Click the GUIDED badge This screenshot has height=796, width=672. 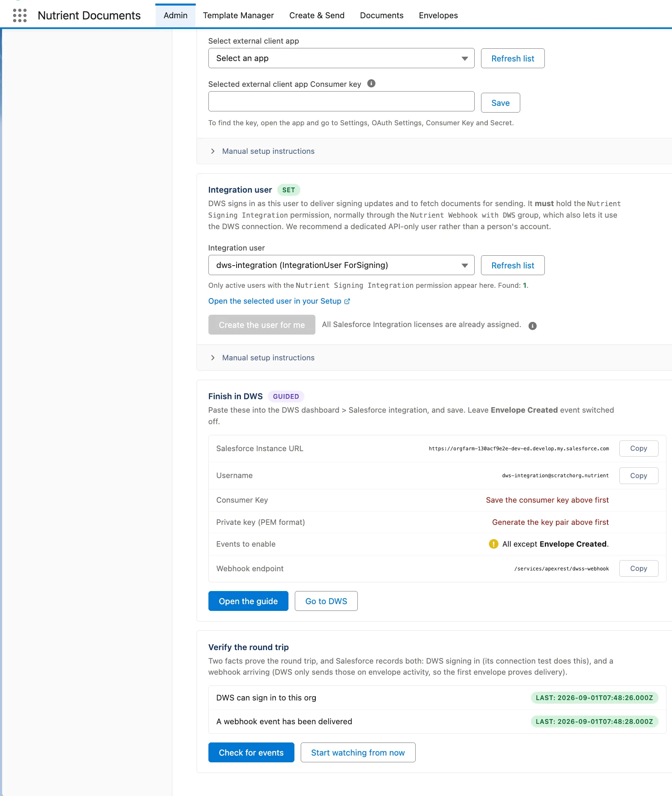[x=286, y=396]
